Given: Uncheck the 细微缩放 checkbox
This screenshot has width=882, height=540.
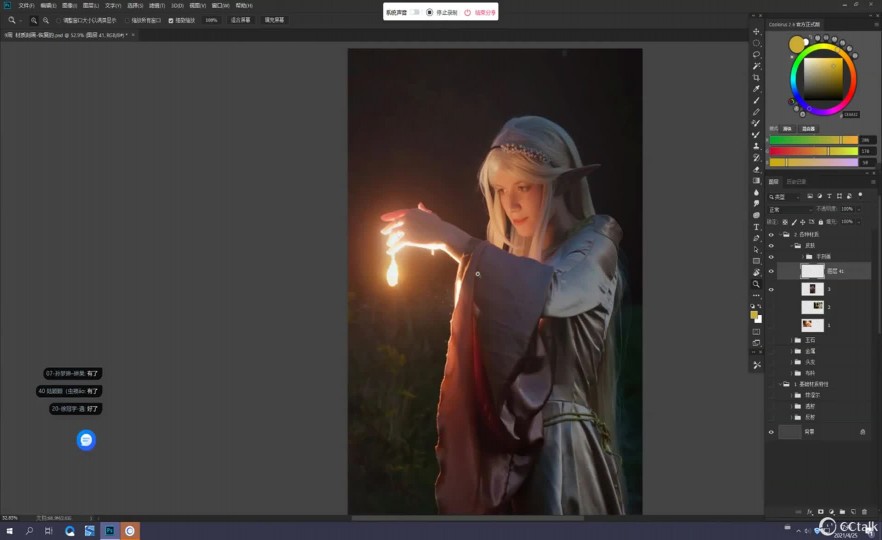Looking at the screenshot, I should (171, 20).
